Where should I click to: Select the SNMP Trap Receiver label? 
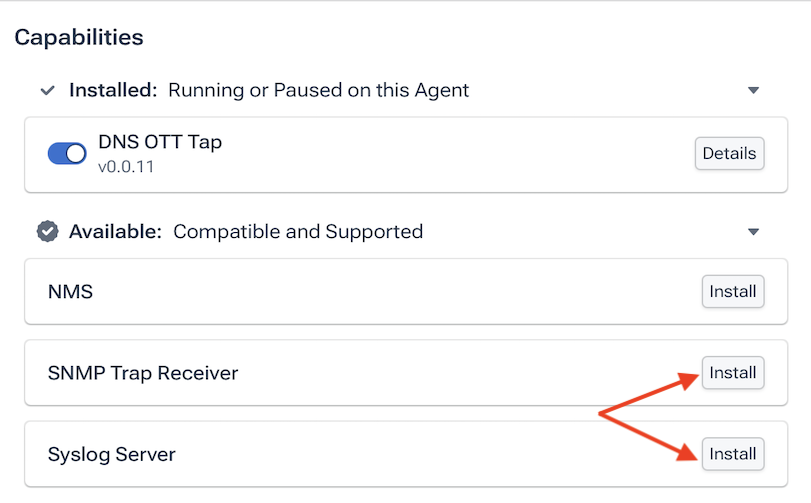(x=143, y=373)
